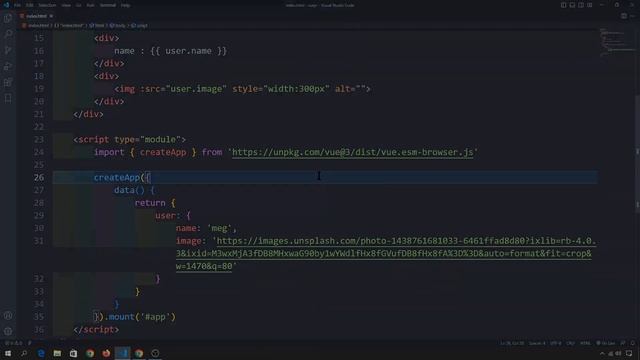Open Microsoft Store from the taskbar
The width and height of the screenshot is (640, 360).
(73, 353)
